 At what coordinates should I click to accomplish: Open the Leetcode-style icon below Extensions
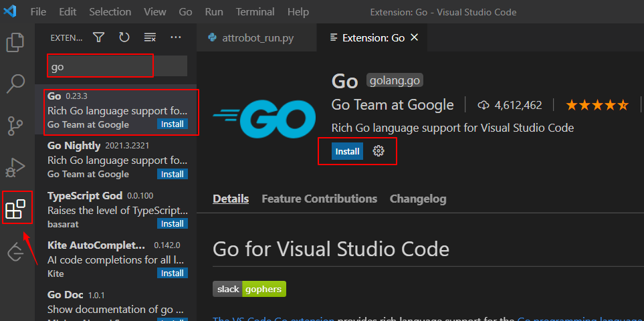(x=16, y=251)
